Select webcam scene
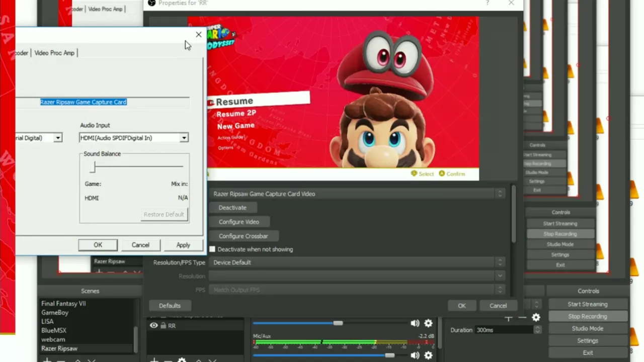Image resolution: width=644 pixels, height=362 pixels. tap(53, 340)
